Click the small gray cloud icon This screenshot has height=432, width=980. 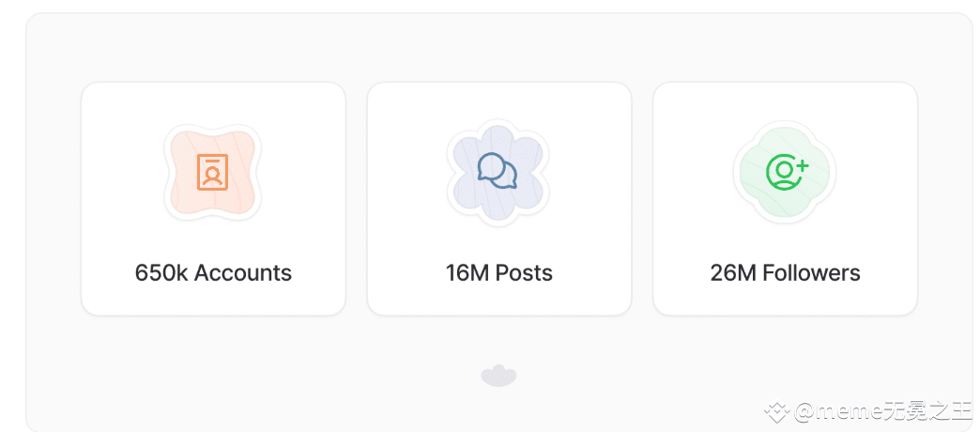pos(498,377)
